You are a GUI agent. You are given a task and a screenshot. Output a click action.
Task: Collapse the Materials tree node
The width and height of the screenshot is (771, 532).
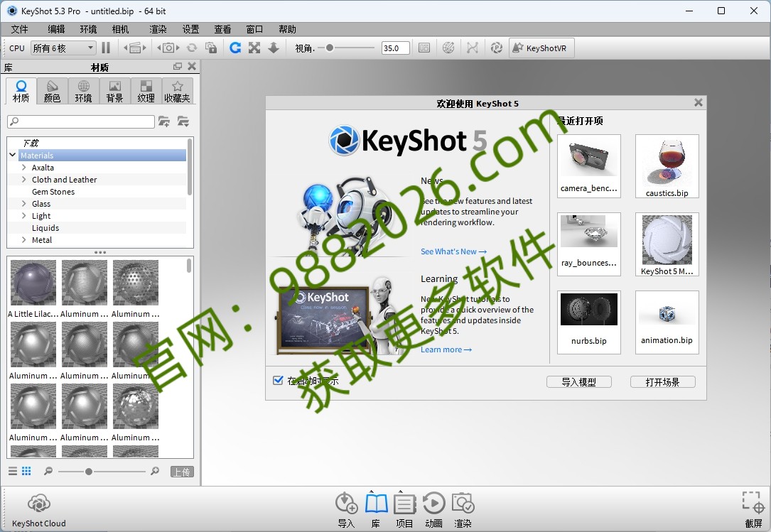pyautogui.click(x=12, y=155)
